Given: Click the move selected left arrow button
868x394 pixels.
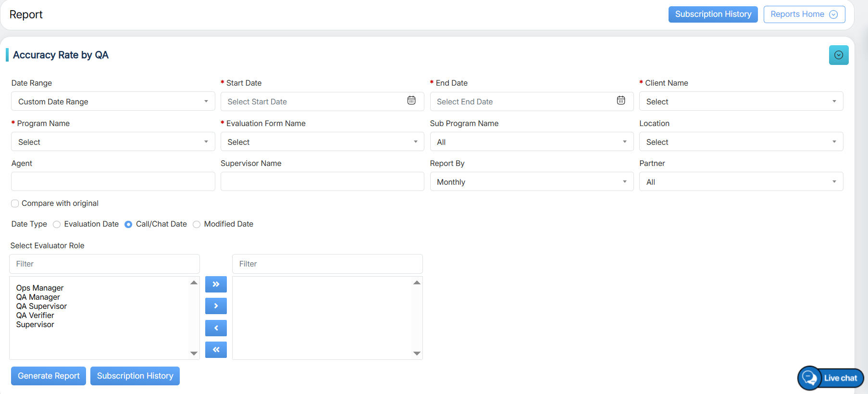Looking at the screenshot, I should tap(216, 328).
